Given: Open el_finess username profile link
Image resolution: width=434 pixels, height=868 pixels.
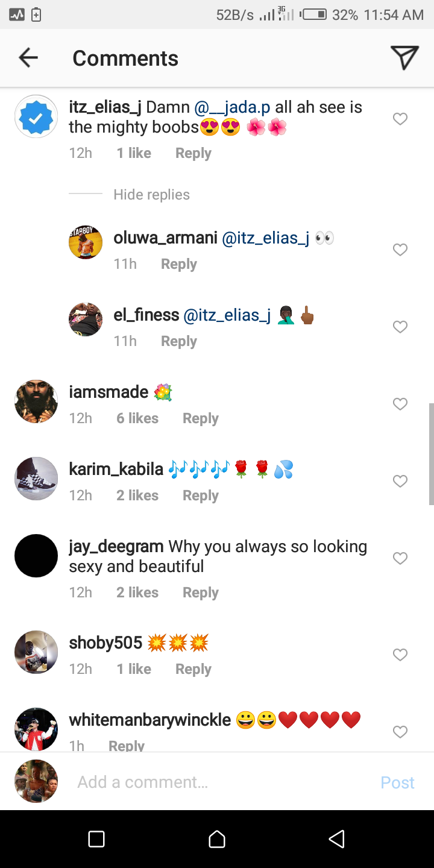Looking at the screenshot, I should coord(146,315).
